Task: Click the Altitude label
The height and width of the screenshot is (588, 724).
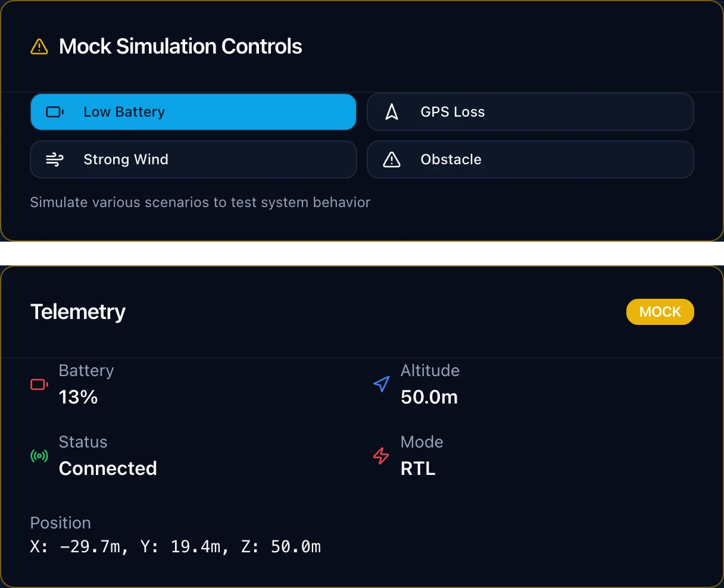Action: pos(430,370)
